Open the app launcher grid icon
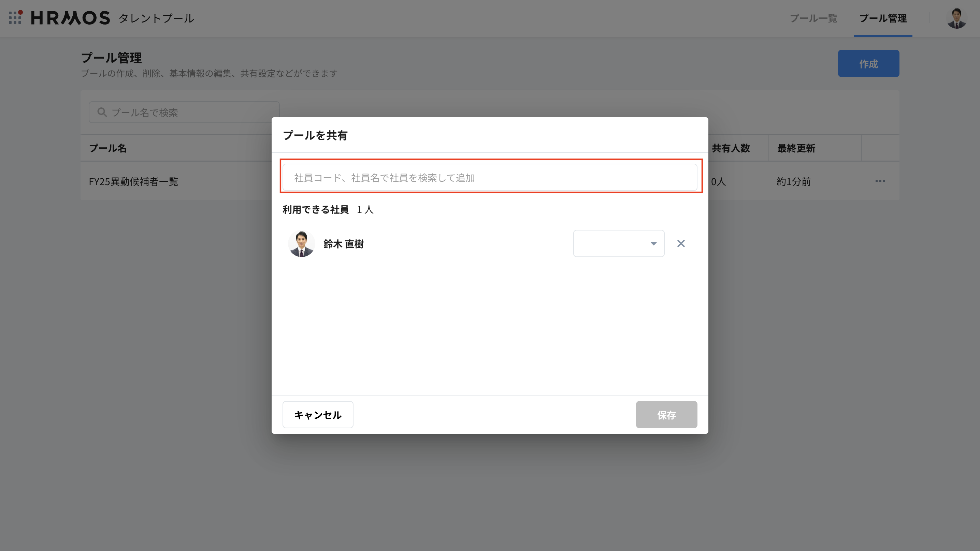This screenshot has height=551, width=980. pos(15,17)
